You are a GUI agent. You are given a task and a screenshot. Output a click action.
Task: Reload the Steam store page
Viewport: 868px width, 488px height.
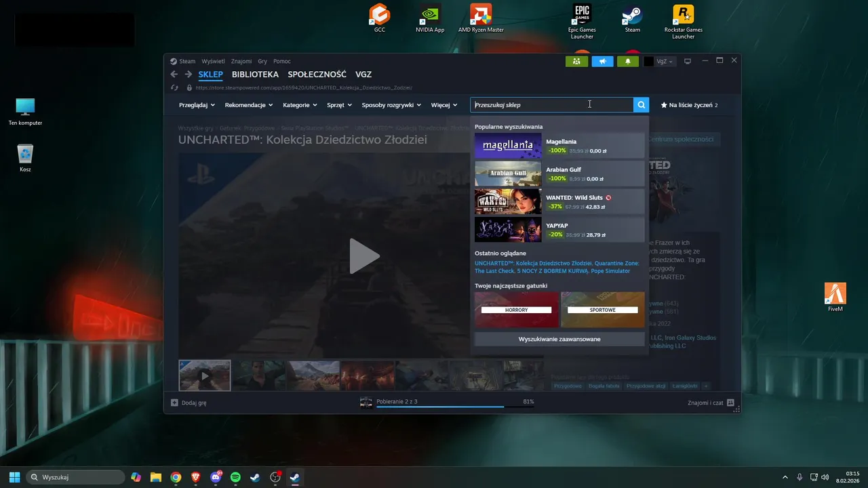(174, 87)
